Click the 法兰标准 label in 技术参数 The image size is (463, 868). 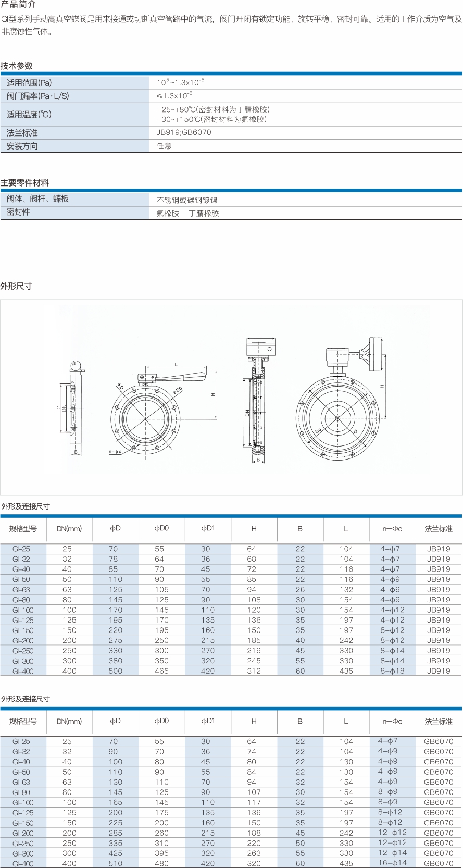tap(22, 133)
